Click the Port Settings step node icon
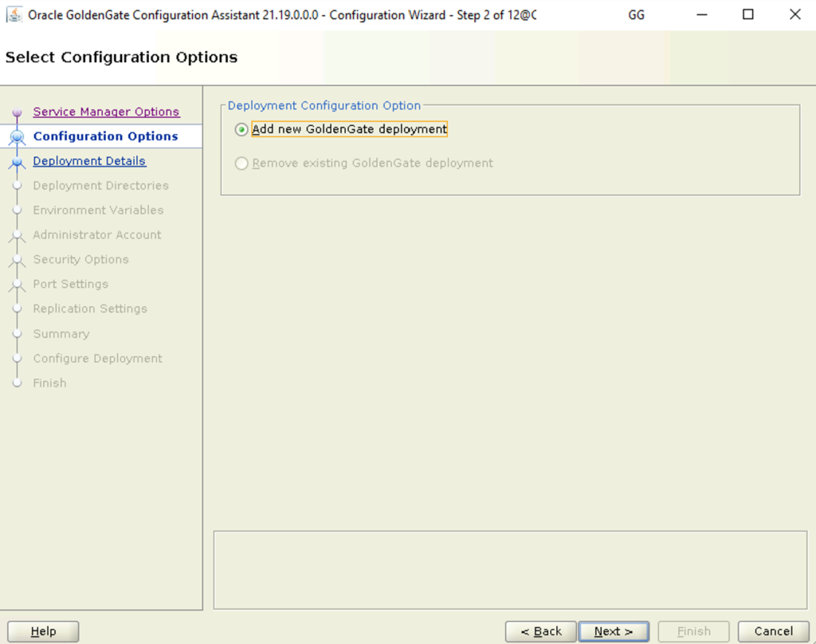 [18, 285]
